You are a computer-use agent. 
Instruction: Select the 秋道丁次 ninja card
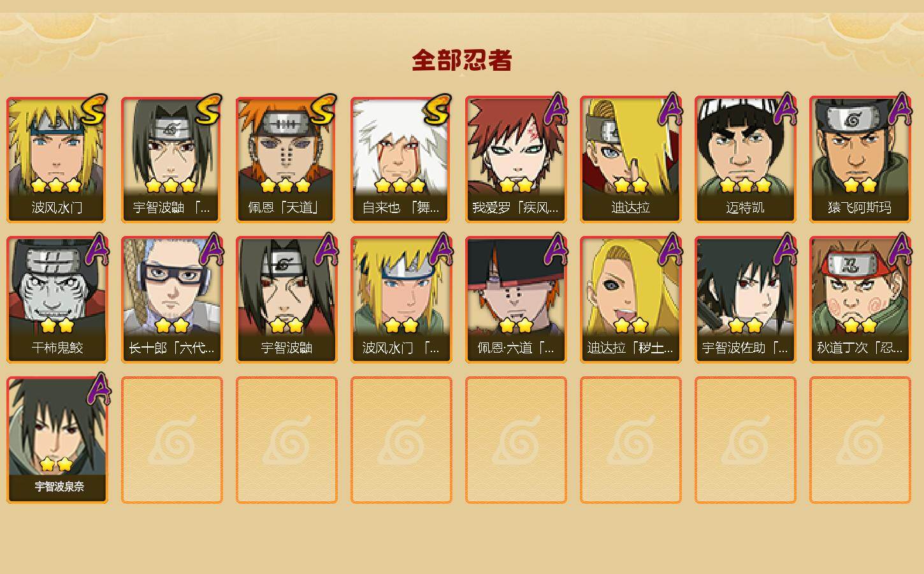tap(860, 300)
